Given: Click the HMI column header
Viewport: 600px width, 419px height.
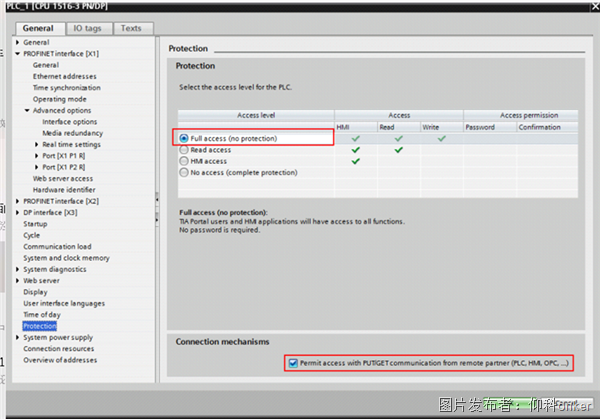Looking at the screenshot, I should (355, 127).
